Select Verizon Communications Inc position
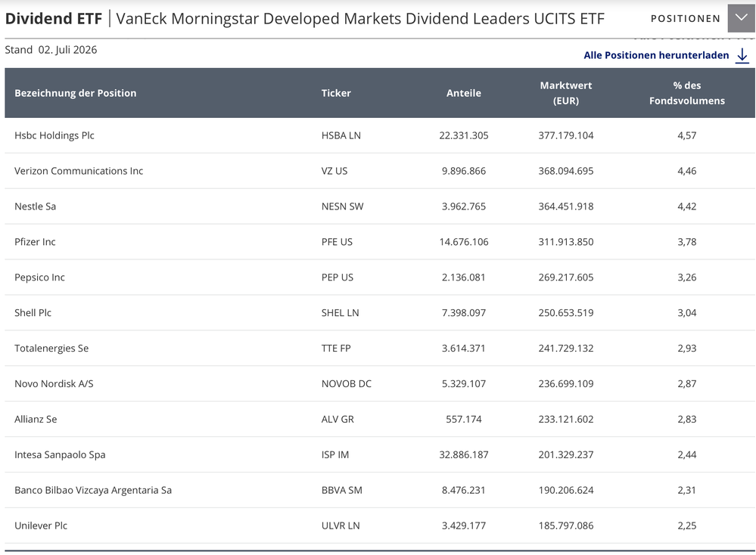Image resolution: width=756 pixels, height=555 pixels. (79, 171)
